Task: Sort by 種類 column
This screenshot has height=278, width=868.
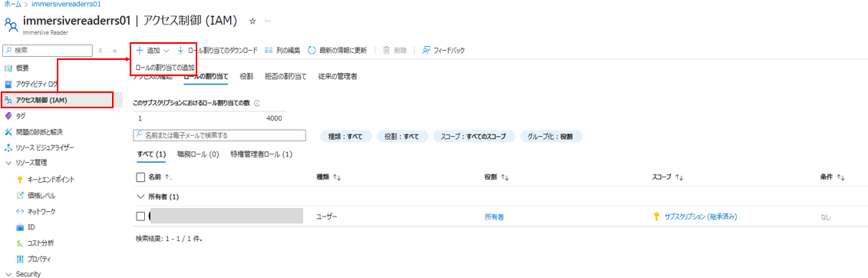Action: (328, 177)
